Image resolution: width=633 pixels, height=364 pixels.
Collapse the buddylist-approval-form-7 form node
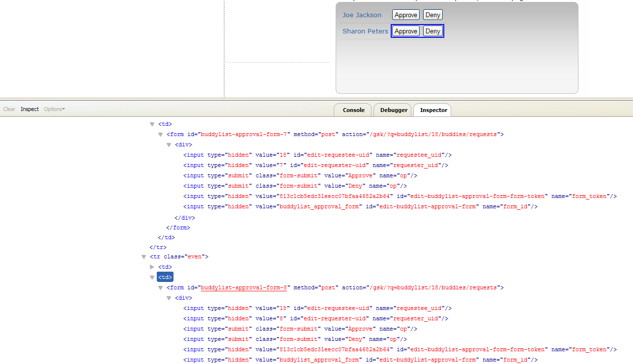[x=161, y=135]
